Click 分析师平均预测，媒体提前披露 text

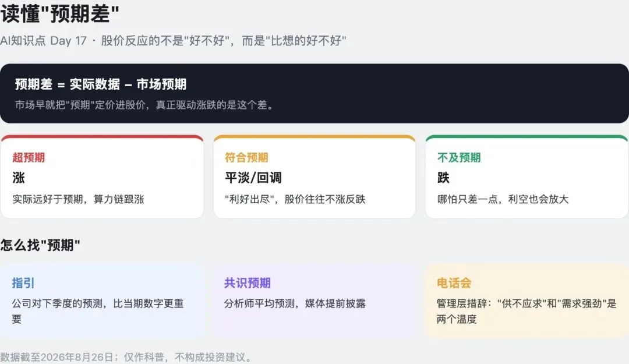295,303
